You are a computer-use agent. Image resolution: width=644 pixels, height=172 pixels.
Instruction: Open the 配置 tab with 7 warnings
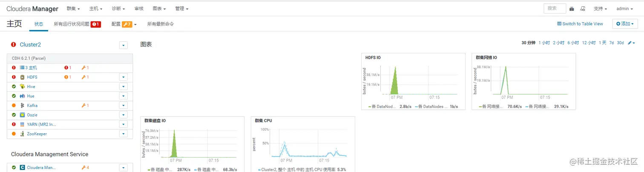click(x=124, y=24)
